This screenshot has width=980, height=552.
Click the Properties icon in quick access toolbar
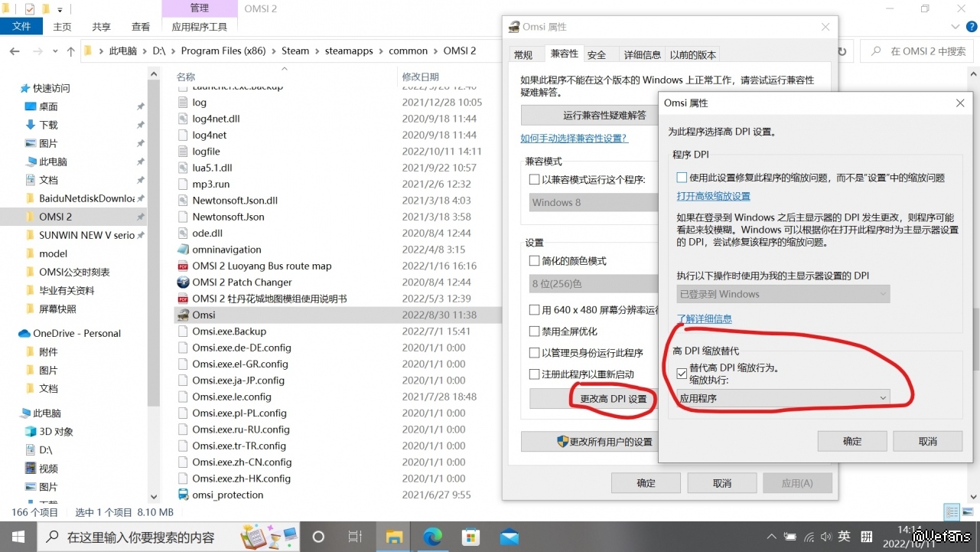30,9
